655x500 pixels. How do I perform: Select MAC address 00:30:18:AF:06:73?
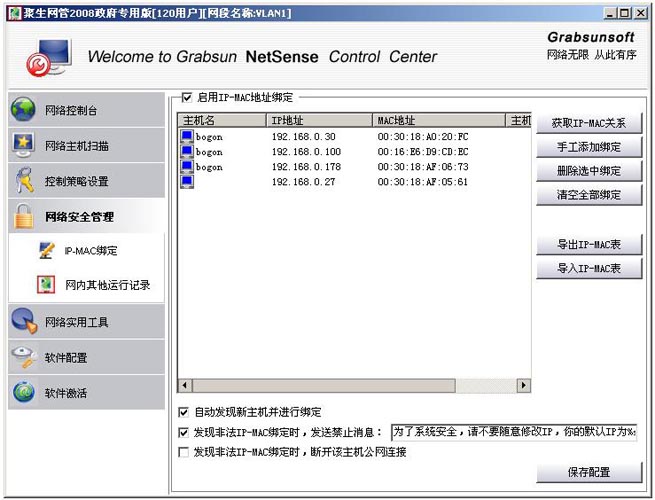423,167
